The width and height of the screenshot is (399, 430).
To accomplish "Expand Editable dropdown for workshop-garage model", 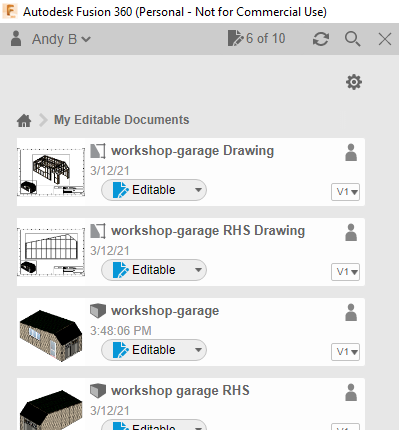I will click(198, 350).
